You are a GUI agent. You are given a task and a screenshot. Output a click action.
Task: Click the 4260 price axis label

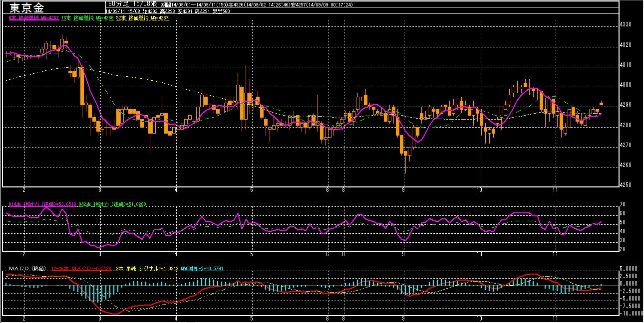coord(626,165)
